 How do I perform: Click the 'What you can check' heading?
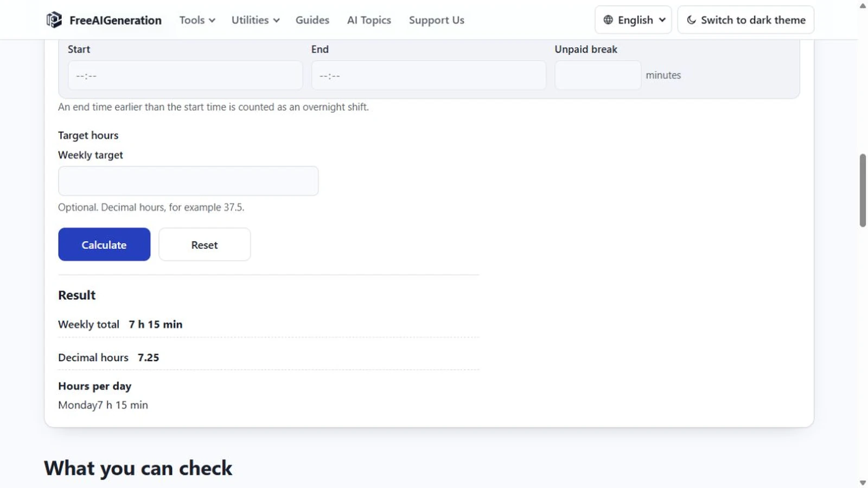pos(138,468)
